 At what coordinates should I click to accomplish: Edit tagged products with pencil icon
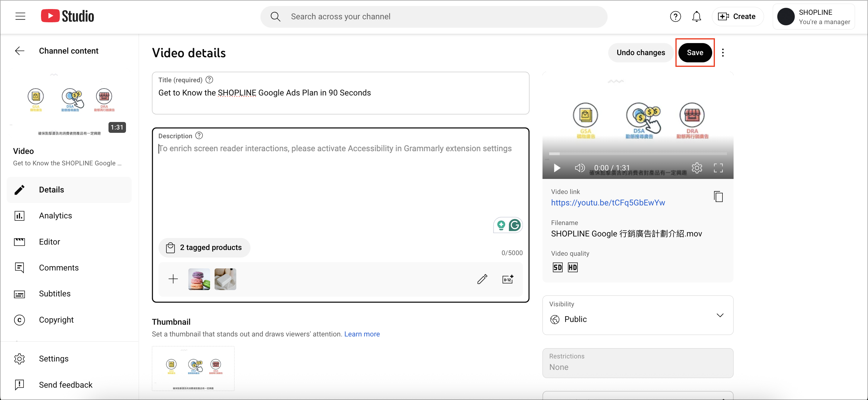pyautogui.click(x=482, y=279)
